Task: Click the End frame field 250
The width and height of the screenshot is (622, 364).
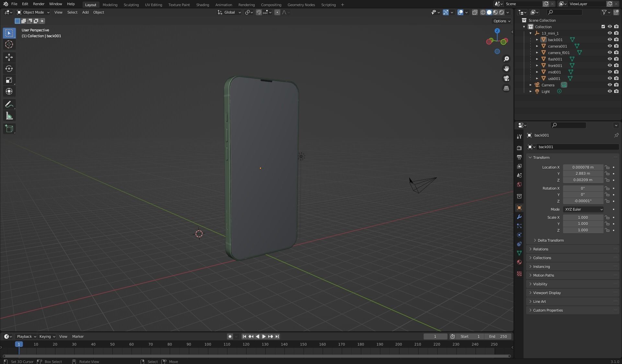Action: (498, 336)
